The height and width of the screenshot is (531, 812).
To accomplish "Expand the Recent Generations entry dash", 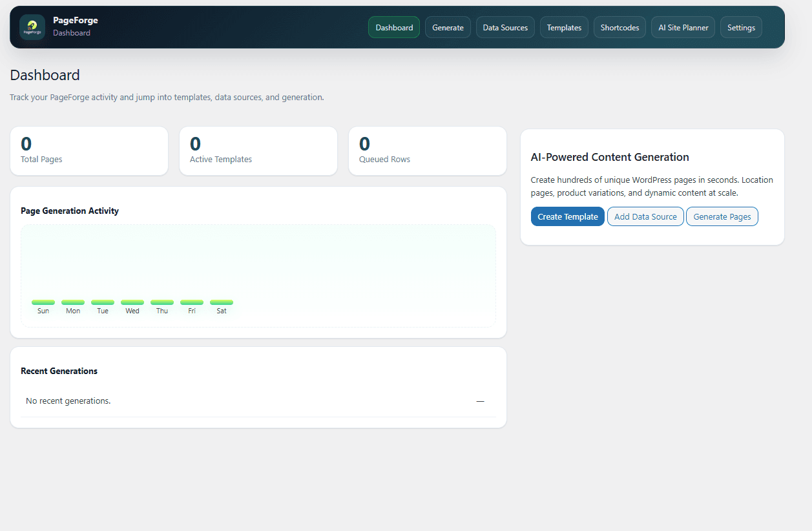I will pos(480,401).
